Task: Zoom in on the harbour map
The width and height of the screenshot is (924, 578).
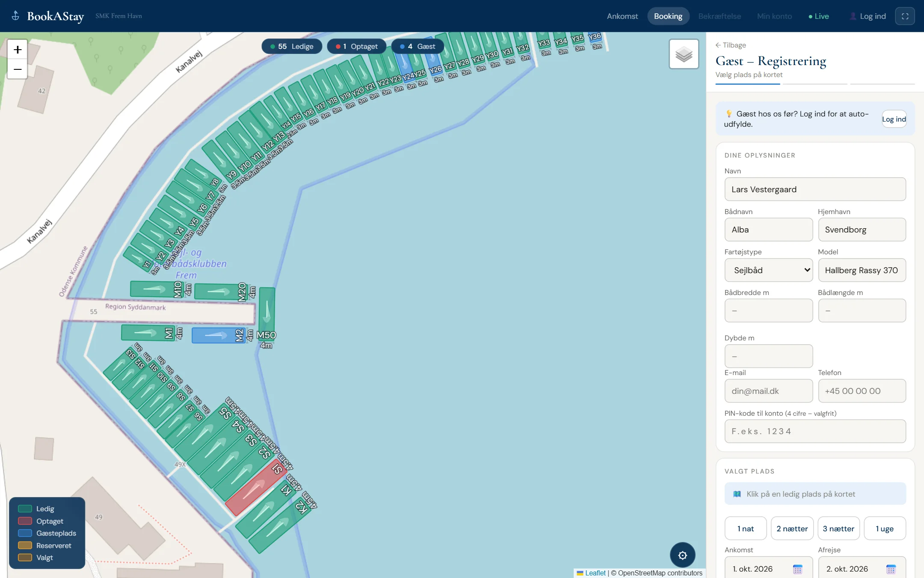Action: tap(18, 50)
